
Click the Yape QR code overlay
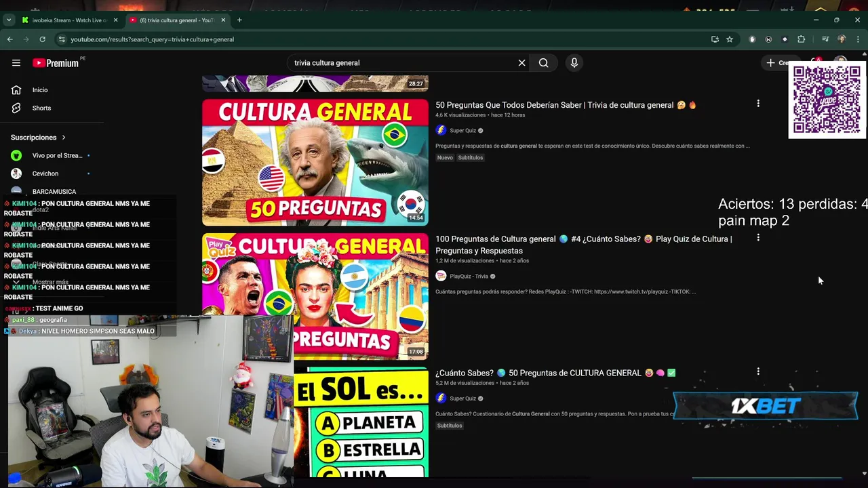(827, 100)
